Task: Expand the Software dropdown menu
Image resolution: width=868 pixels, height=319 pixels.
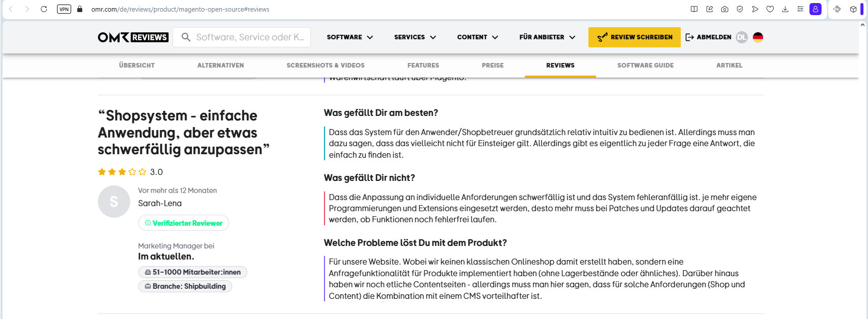Action: click(x=350, y=37)
